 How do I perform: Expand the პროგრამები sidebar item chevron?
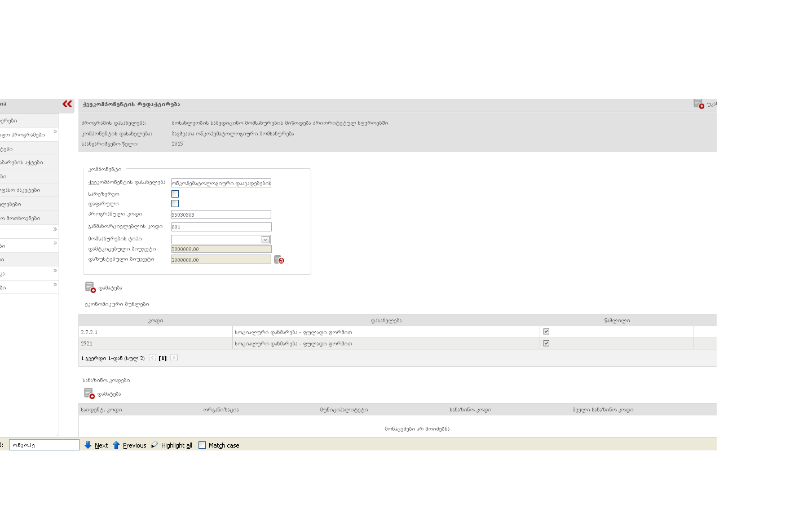click(x=55, y=132)
